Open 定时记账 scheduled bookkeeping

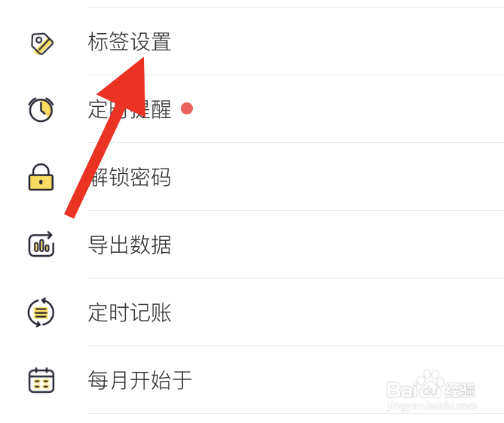130,312
